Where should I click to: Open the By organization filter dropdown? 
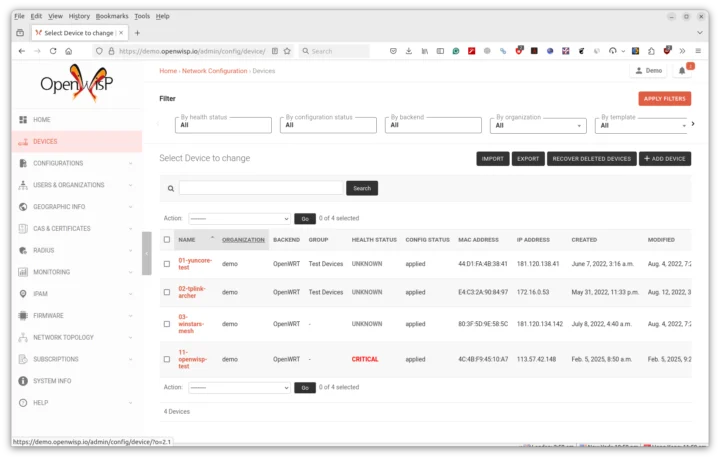click(539, 125)
